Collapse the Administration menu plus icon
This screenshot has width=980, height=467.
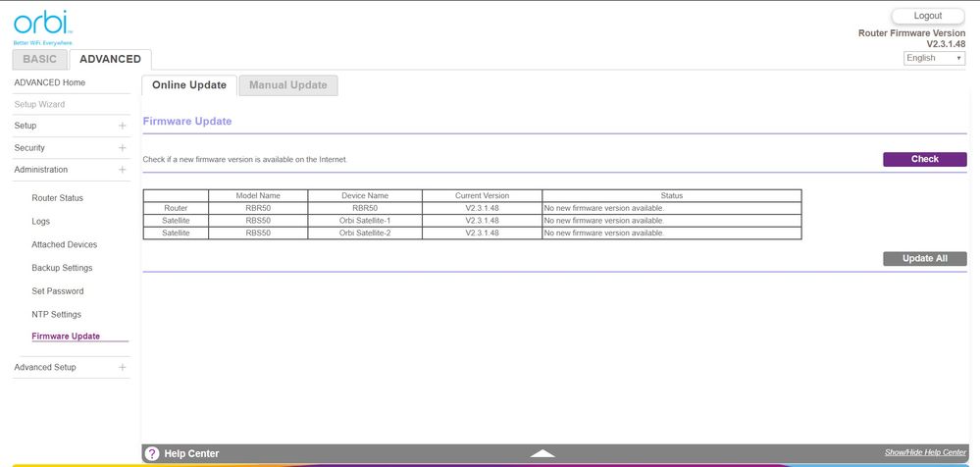click(x=122, y=170)
